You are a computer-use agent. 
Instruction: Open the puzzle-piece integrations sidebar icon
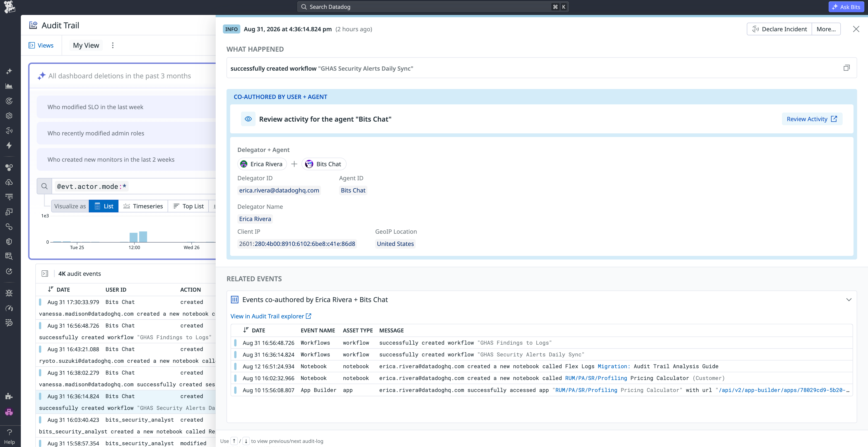point(9,397)
